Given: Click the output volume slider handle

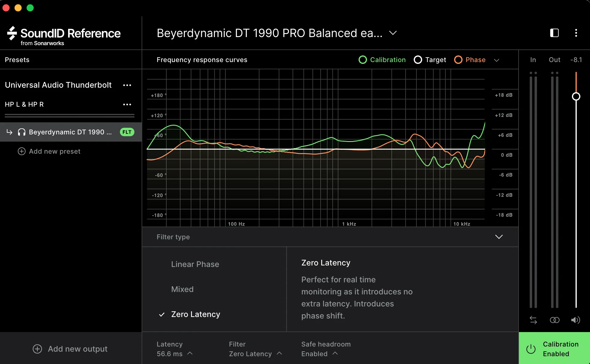Looking at the screenshot, I should [576, 96].
